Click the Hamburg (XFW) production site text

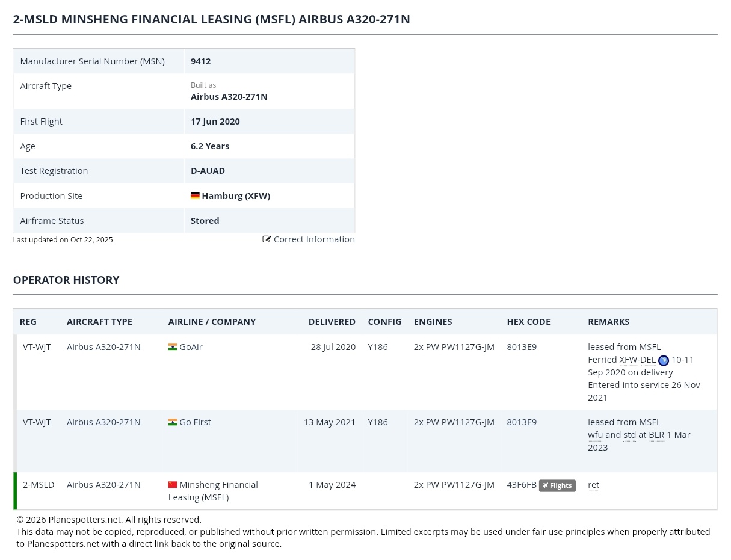pyautogui.click(x=236, y=196)
